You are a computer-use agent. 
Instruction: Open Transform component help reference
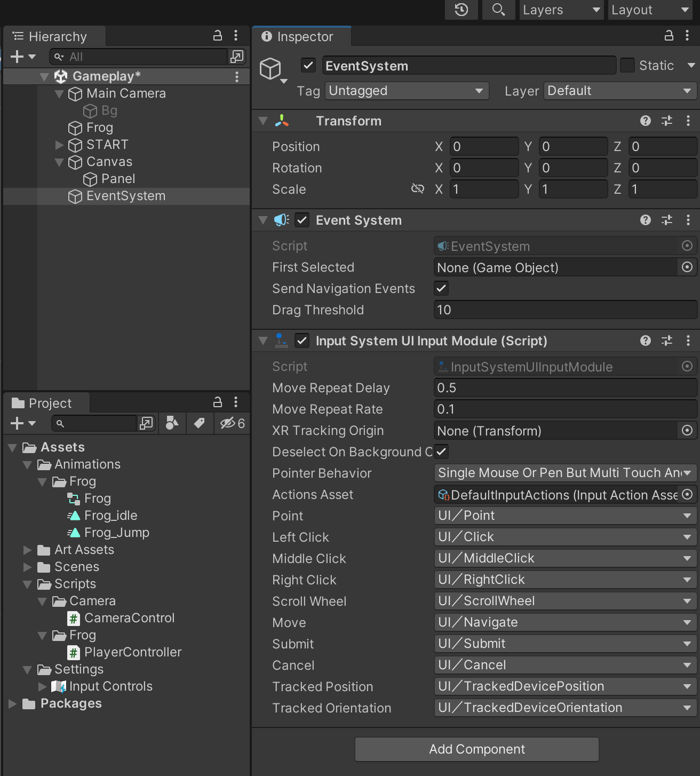(646, 121)
